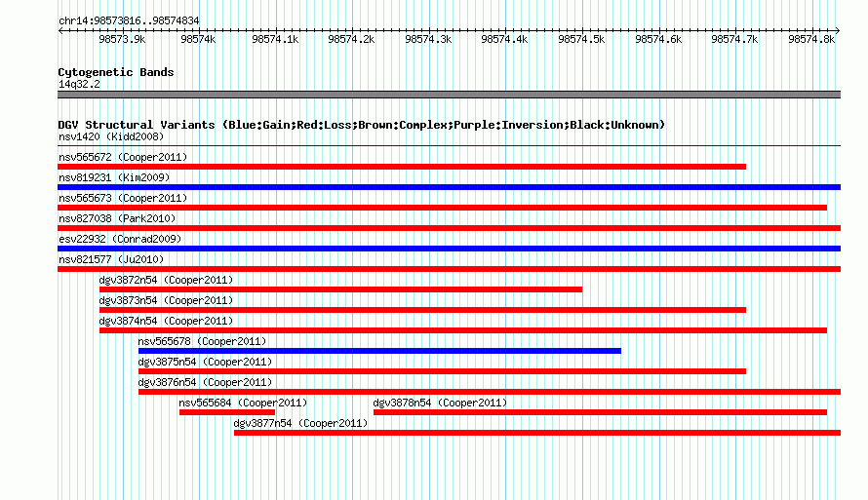Select the dgv3878n54 (Cooper2011) red bar
Viewport: 868px width, 500px height.
600,412
